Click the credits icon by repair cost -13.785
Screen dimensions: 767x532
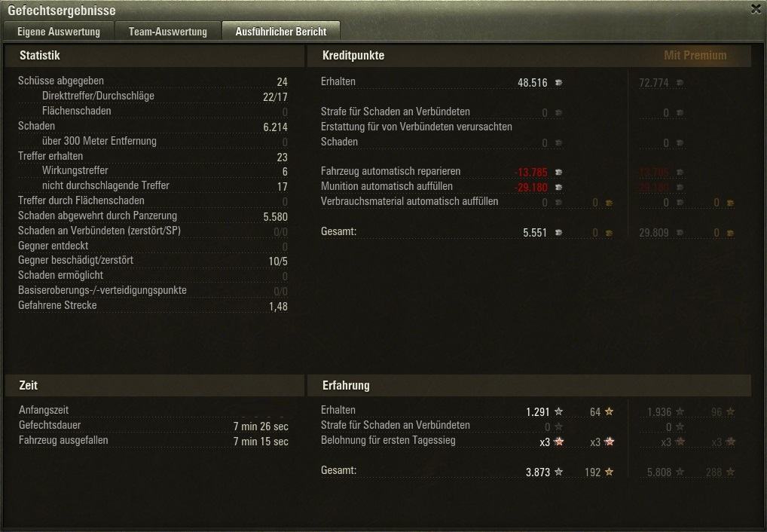point(558,173)
